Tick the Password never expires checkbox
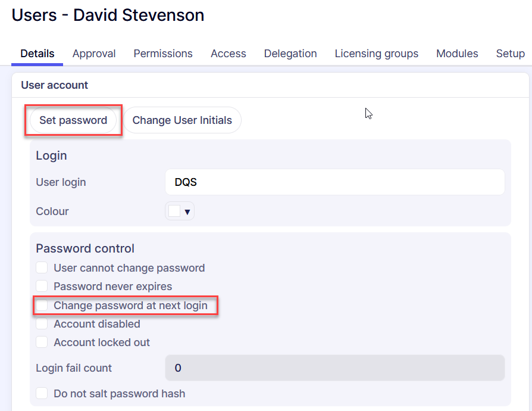Image resolution: width=532 pixels, height=411 pixels. click(42, 287)
